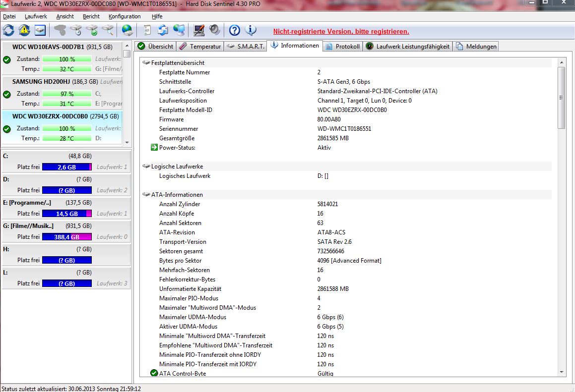Viewport: 575px width, 392px height.
Task: Click information panel scroll-down arrow
Action: click(562, 372)
